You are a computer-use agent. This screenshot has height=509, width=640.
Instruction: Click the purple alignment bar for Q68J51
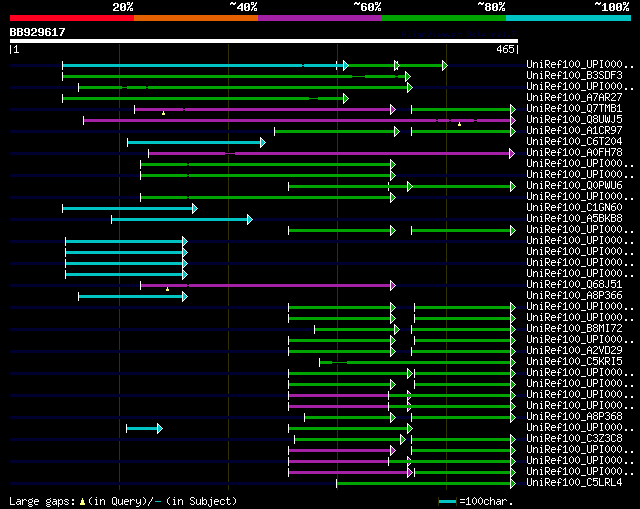click(x=268, y=285)
